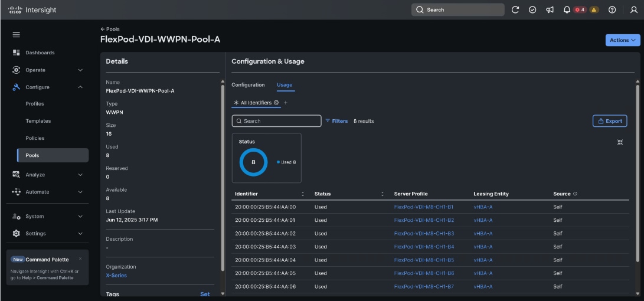The width and height of the screenshot is (644, 301).
Task: Click the Settings gear icon
Action: point(17,233)
